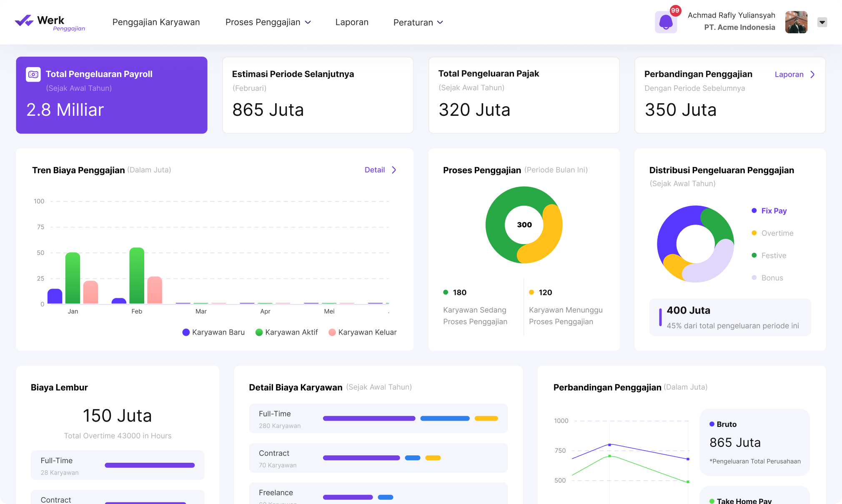Click January green Karyawan Aktif bar
Image resolution: width=842 pixels, height=504 pixels.
(73, 278)
